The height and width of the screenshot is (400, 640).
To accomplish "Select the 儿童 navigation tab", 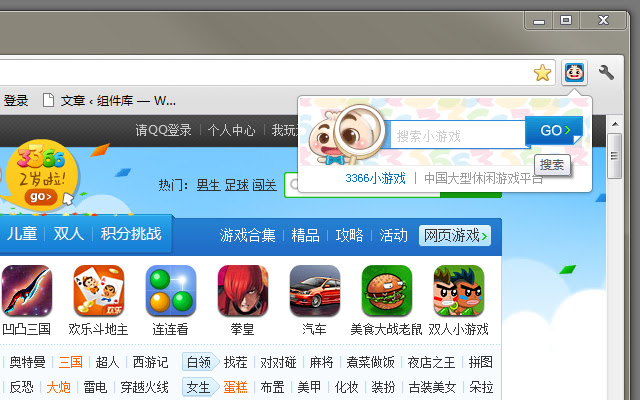I will (22, 234).
